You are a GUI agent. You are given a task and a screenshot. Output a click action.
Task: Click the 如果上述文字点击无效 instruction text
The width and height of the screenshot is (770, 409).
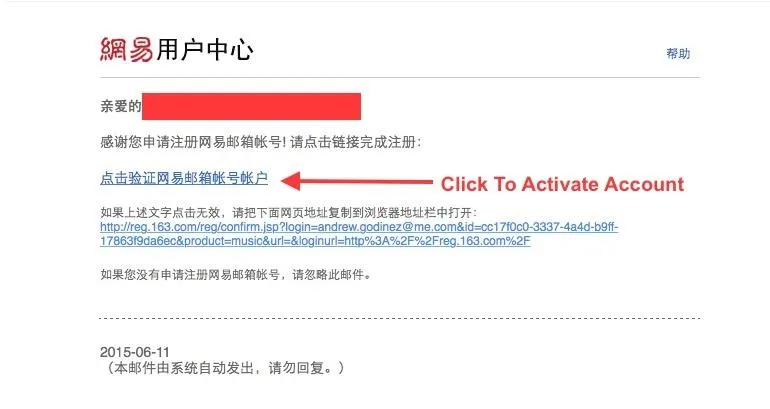(160, 213)
